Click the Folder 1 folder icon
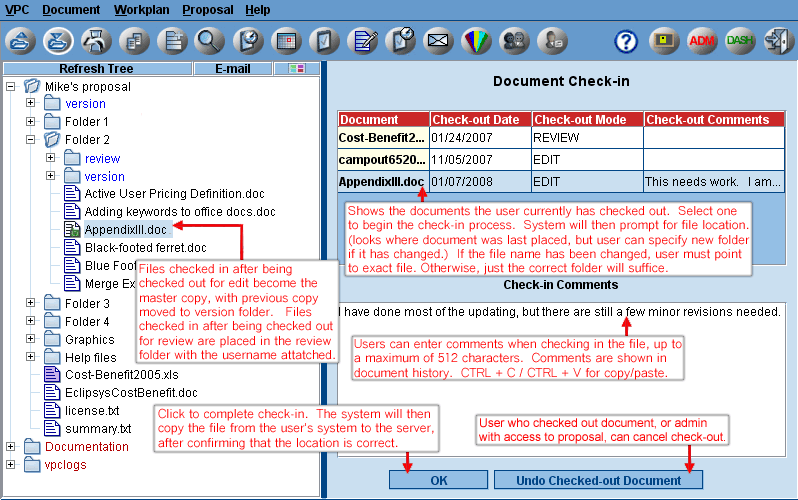The width and height of the screenshot is (798, 500). 52,121
